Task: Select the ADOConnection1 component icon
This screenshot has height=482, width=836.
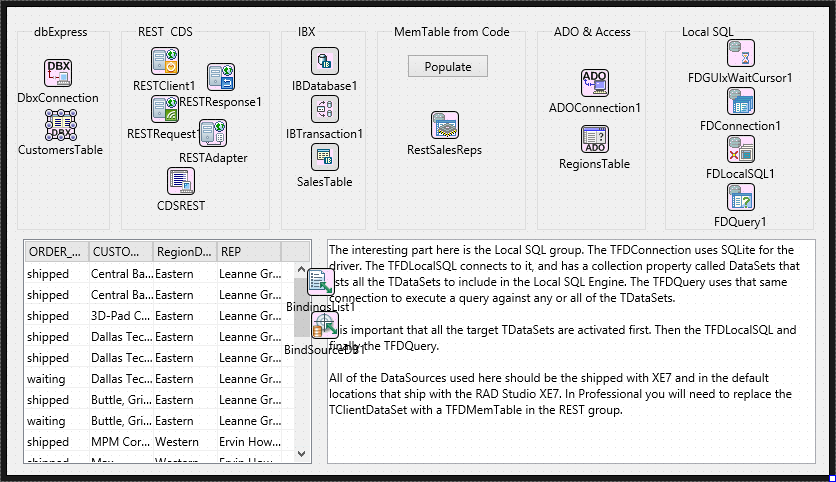Action: (x=594, y=83)
